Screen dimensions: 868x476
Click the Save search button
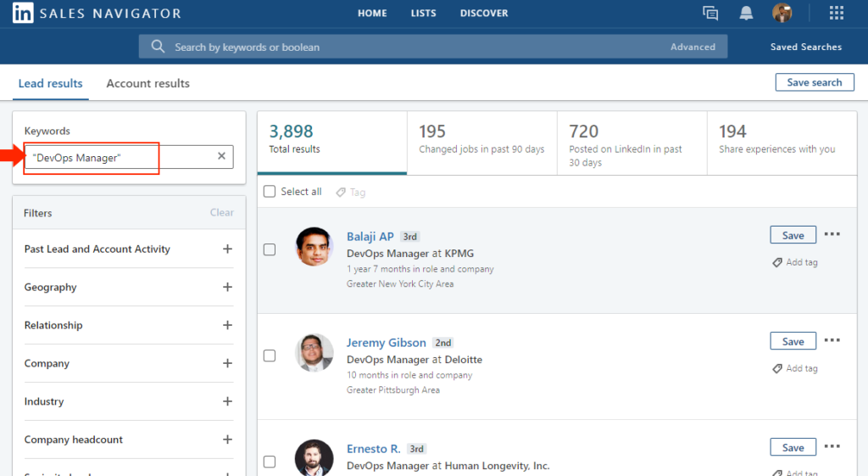pyautogui.click(x=815, y=82)
